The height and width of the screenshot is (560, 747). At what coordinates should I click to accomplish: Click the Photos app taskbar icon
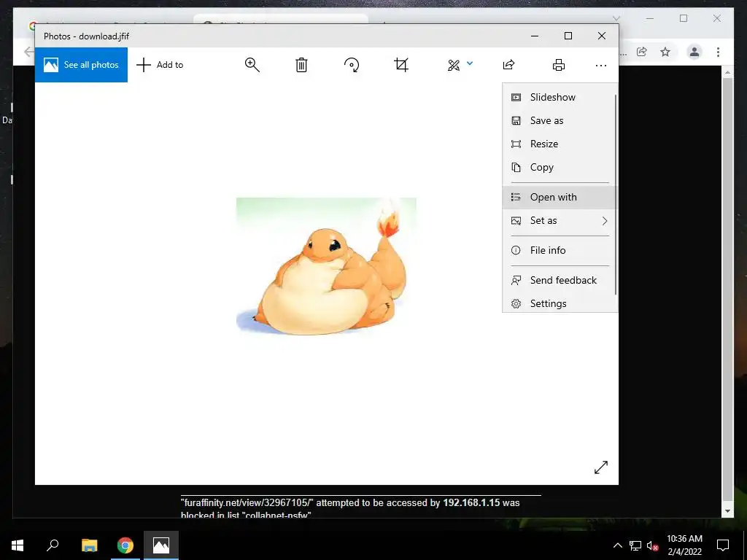pos(161,545)
